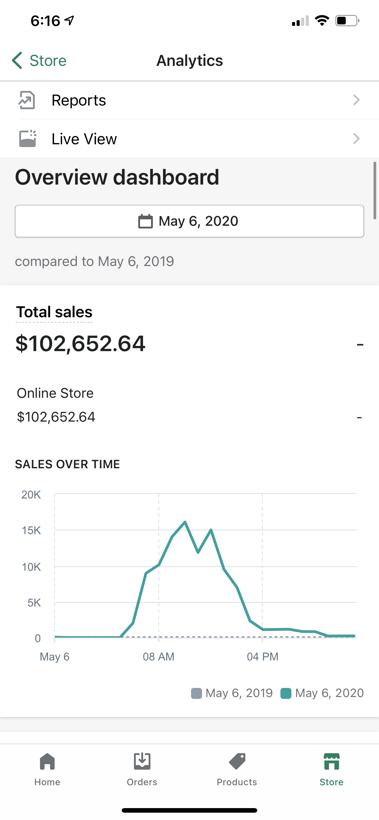Viewport: 379px width, 820px height.
Task: Tap the 08 AM axis label
Action: click(x=159, y=657)
